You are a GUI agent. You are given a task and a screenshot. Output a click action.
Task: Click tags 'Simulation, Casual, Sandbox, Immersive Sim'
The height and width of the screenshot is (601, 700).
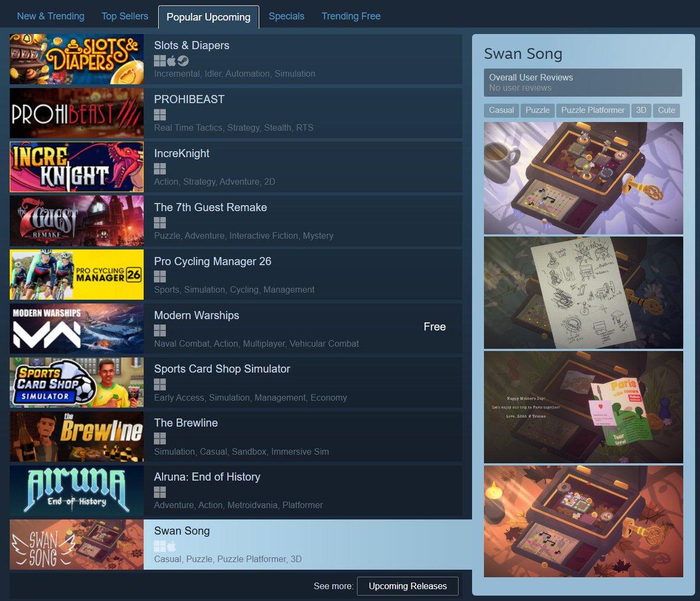pyautogui.click(x=242, y=452)
